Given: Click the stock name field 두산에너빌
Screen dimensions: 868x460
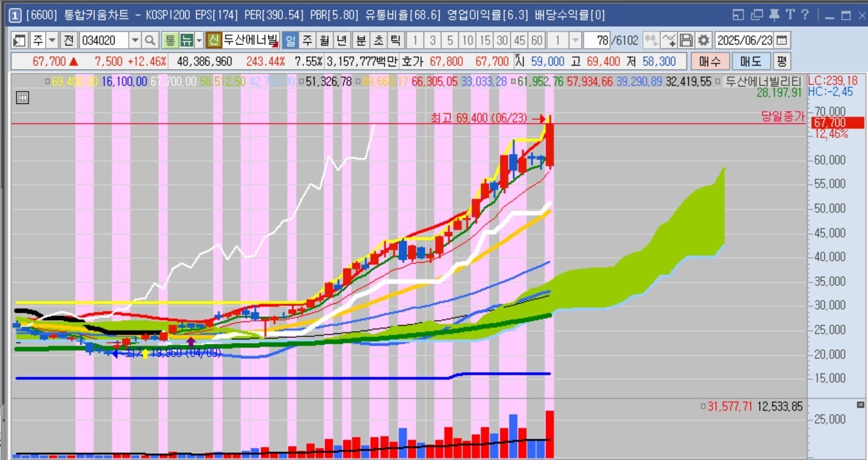Looking at the screenshot, I should [251, 41].
